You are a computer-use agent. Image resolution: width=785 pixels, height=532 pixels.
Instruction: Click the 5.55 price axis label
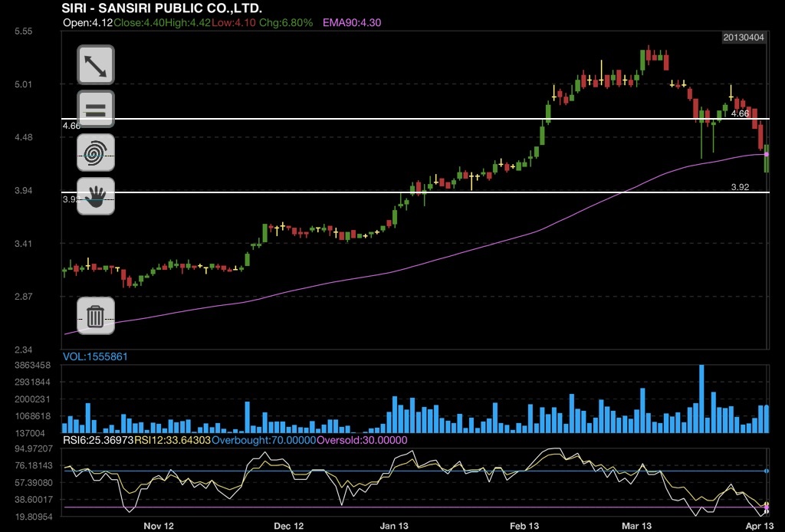[23, 31]
